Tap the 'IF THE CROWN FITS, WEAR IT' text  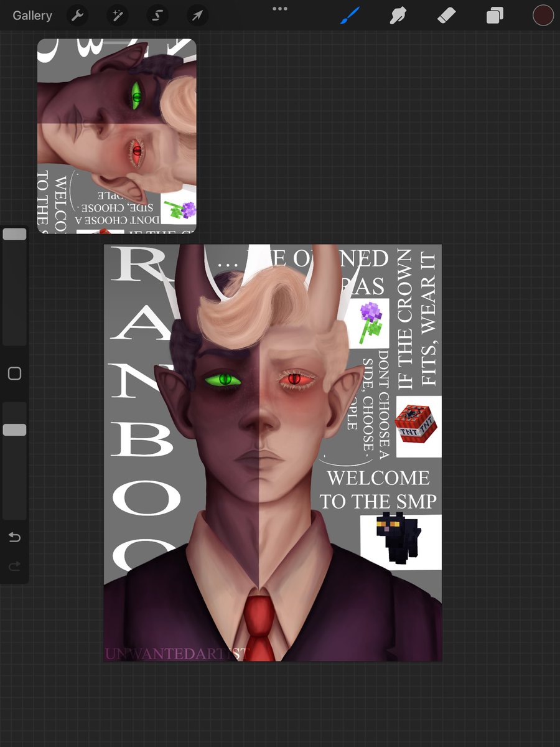coord(417,319)
